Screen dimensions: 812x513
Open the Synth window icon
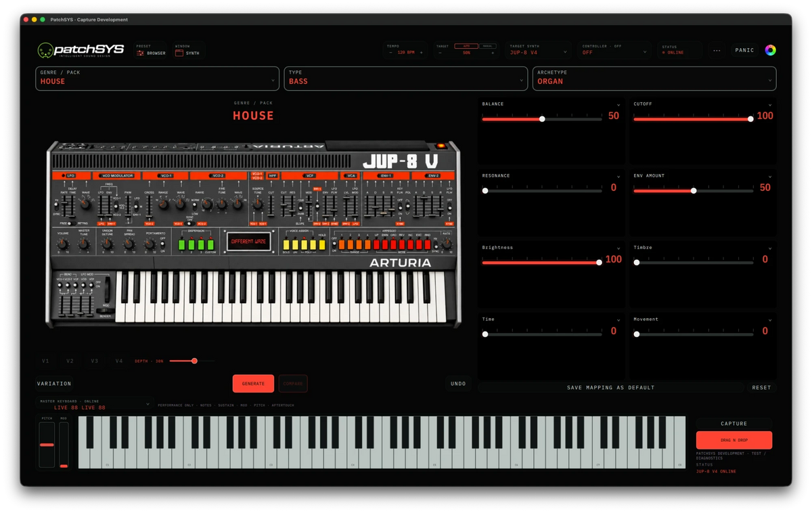179,53
